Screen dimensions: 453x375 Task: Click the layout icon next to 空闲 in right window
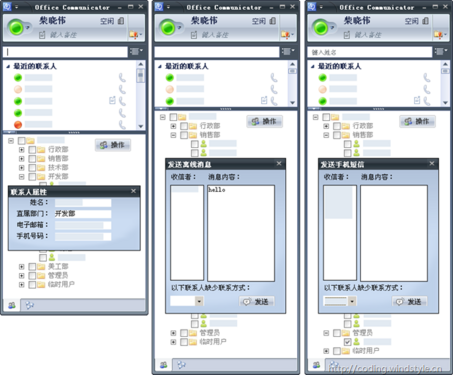[x=426, y=21]
